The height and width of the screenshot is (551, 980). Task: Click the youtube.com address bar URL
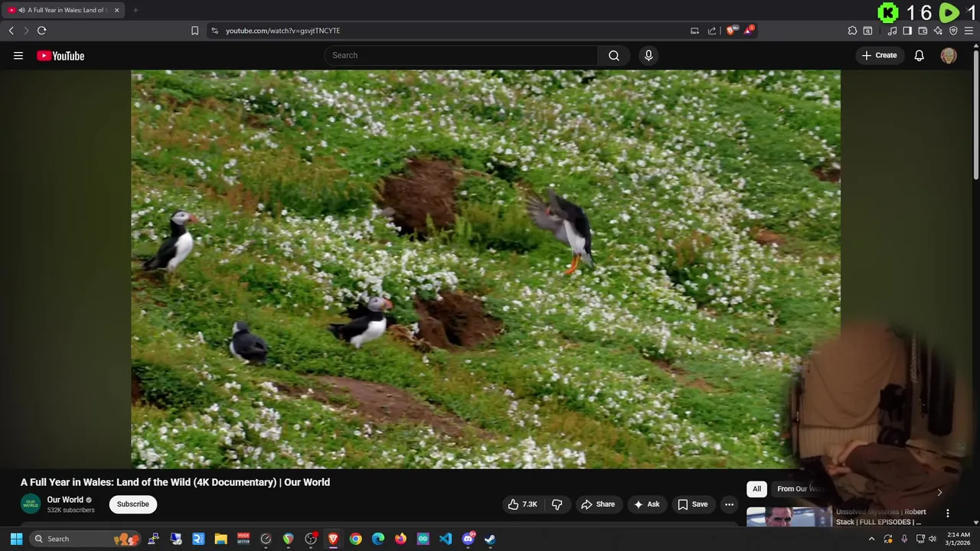click(x=283, y=31)
